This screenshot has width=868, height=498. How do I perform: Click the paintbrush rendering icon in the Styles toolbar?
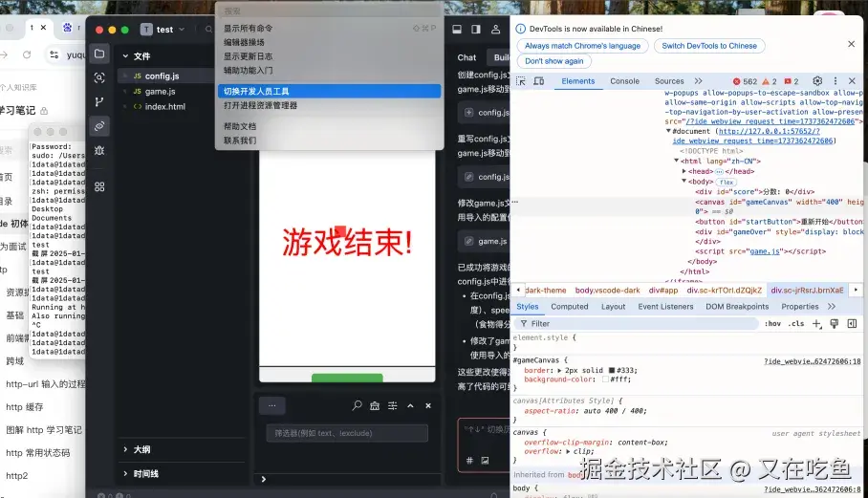(x=835, y=324)
